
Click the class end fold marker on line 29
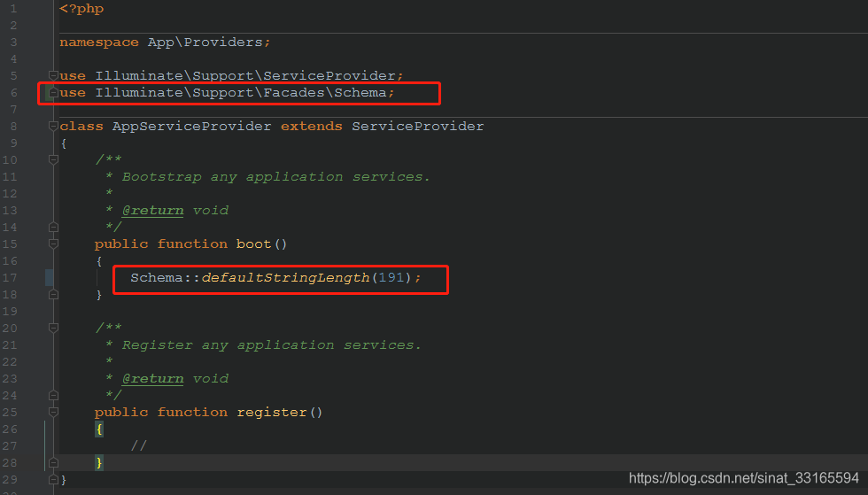[x=54, y=479]
